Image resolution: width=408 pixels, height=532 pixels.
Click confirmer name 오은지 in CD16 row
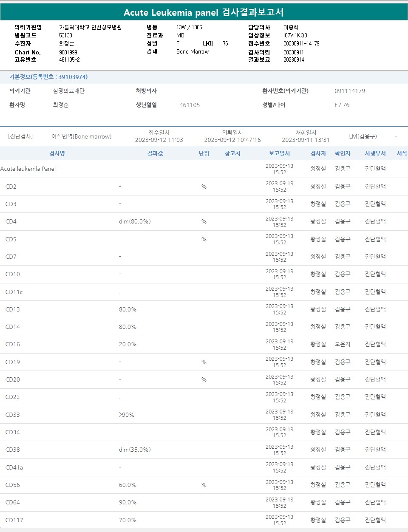coord(343,345)
